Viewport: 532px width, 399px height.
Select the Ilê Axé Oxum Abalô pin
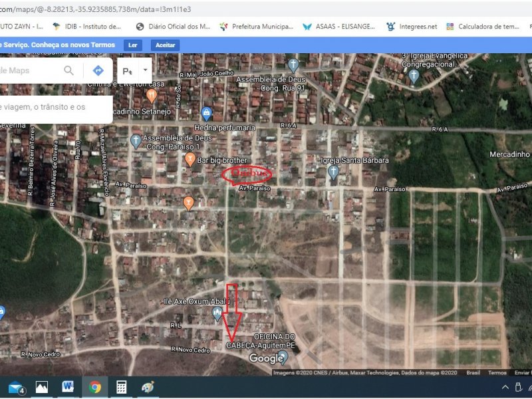[x=217, y=313]
